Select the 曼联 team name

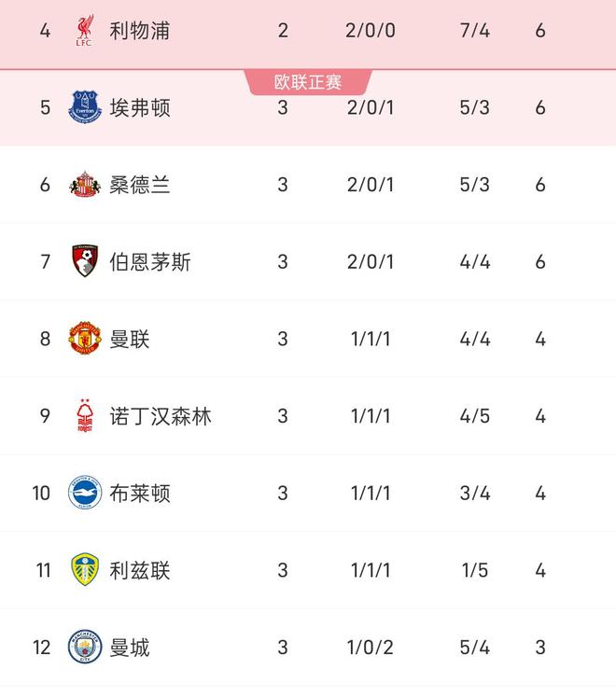click(130, 339)
